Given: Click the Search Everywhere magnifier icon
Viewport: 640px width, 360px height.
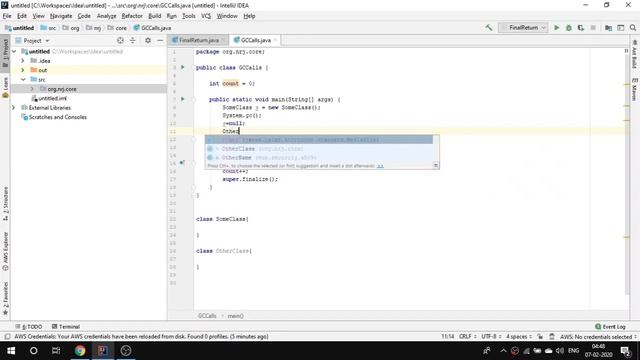Looking at the screenshot, I should pyautogui.click(x=633, y=28).
